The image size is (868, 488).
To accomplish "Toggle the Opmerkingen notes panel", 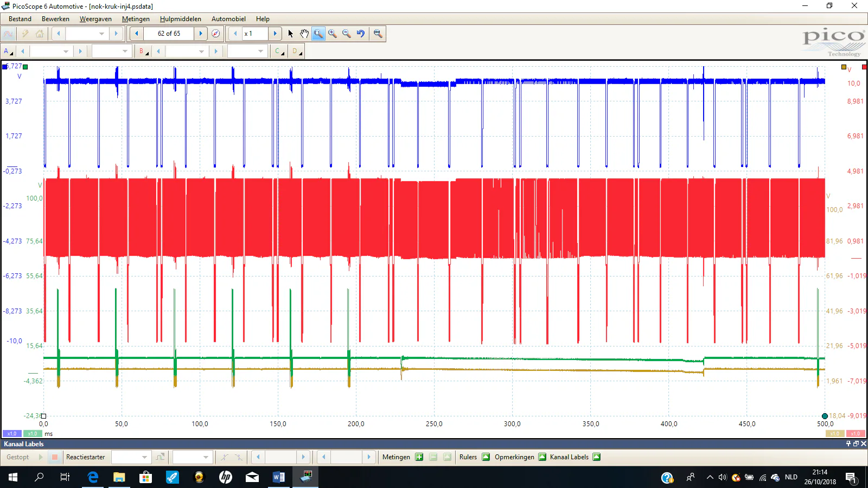I will pyautogui.click(x=542, y=457).
